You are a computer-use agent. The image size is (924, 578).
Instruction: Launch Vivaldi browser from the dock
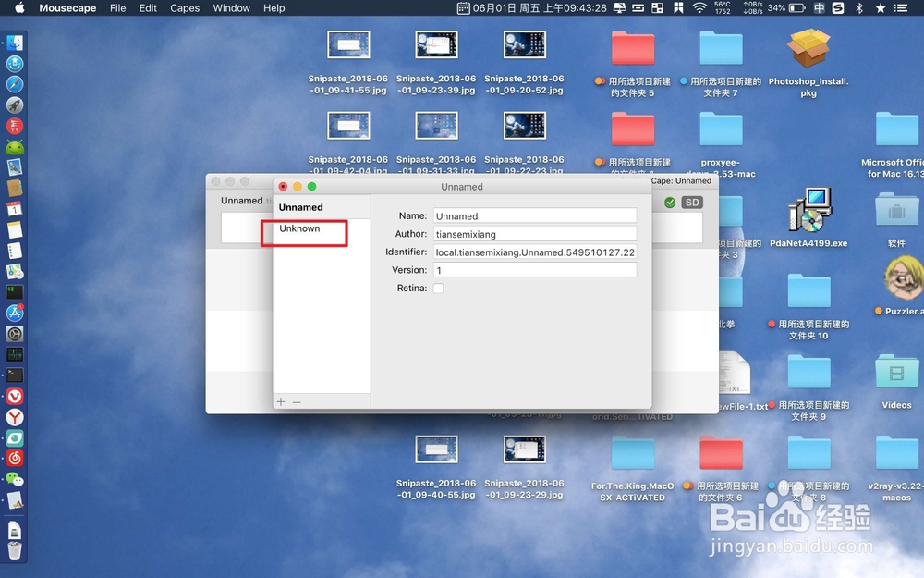tap(15, 397)
